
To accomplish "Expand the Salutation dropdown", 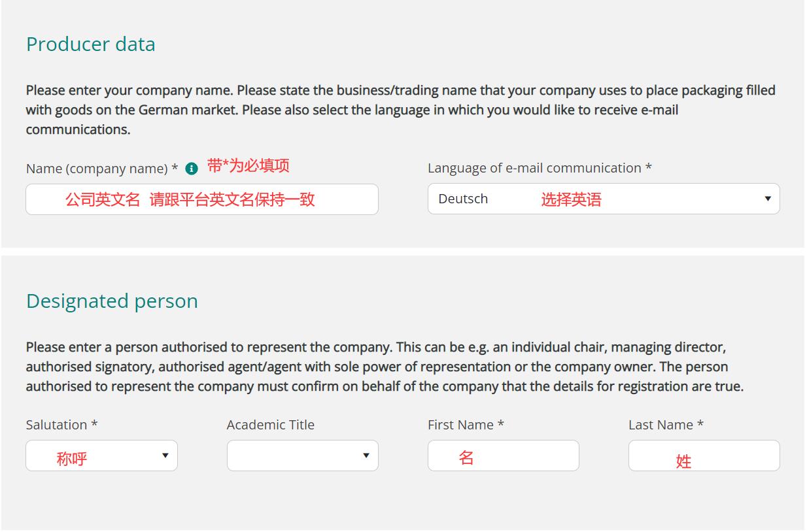I will [x=101, y=456].
